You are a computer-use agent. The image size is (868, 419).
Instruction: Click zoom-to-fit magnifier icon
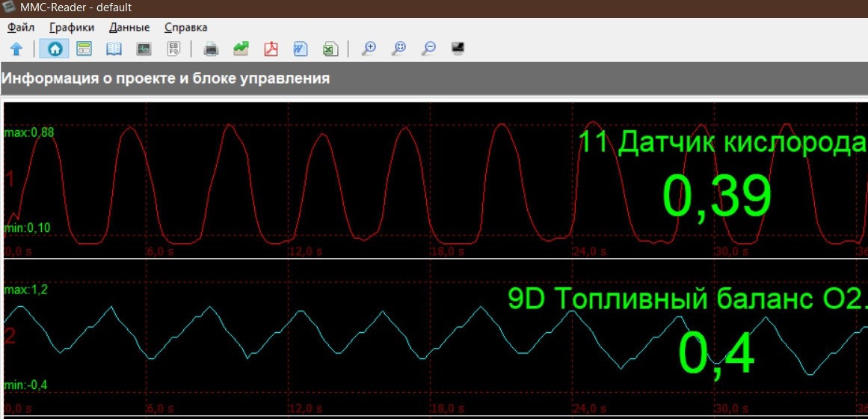pyautogui.click(x=398, y=49)
